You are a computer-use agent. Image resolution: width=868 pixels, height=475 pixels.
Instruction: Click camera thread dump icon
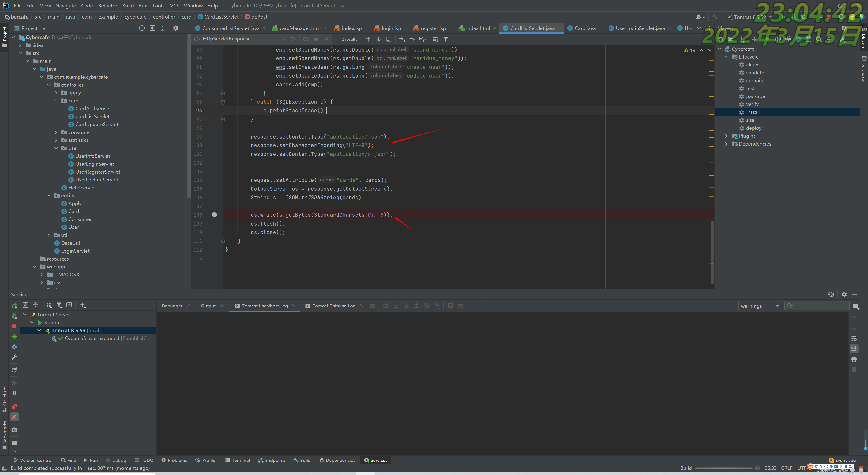click(x=14, y=430)
